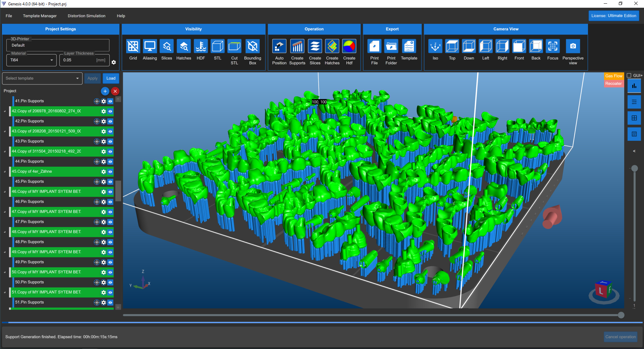
Task: Collapse the 46.Copy of MY IMPLANT item
Action: [5, 192]
